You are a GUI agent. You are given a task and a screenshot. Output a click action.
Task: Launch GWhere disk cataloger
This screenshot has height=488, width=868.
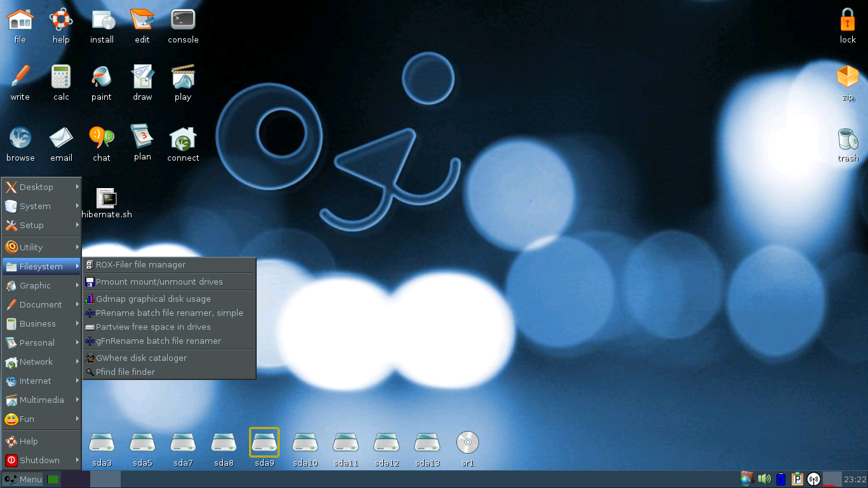[169, 358]
